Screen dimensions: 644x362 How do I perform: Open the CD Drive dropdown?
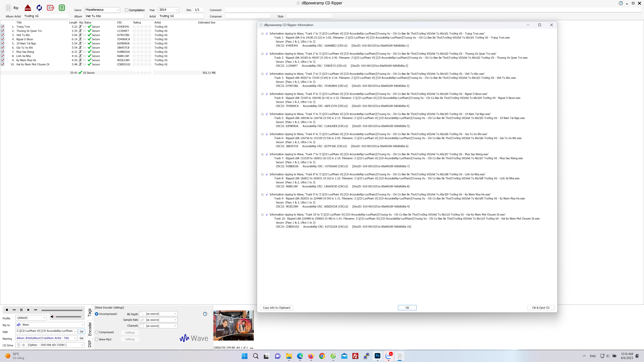[82, 345]
